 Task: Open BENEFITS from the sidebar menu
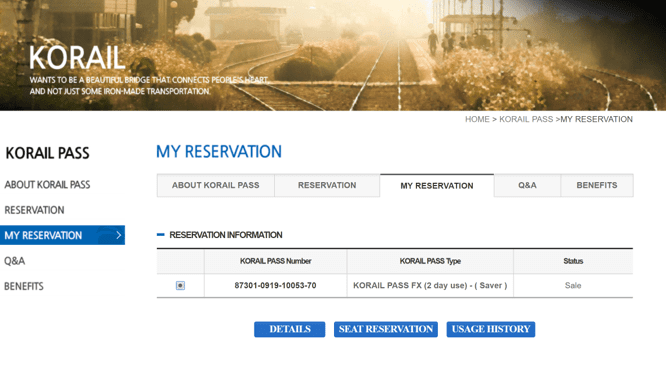coord(24,286)
